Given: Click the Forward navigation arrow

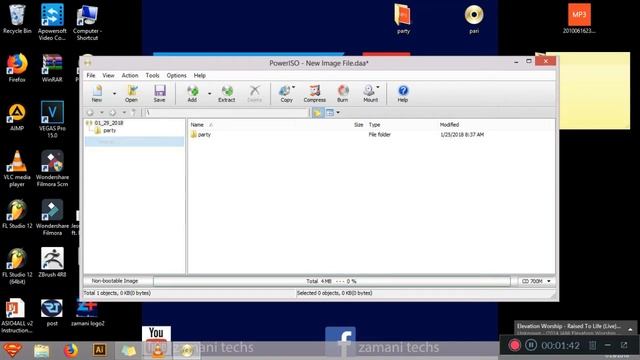Looking at the screenshot, I should tap(113, 112).
